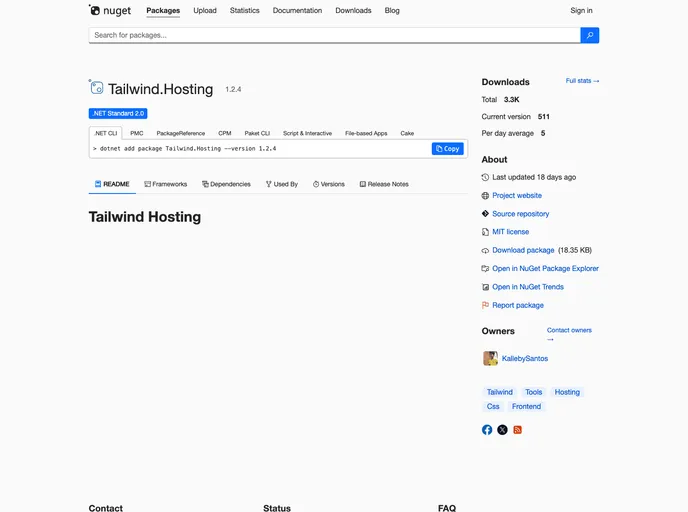The image size is (688, 512).
Task: Open the RSS feed icon
Action: [x=517, y=430]
